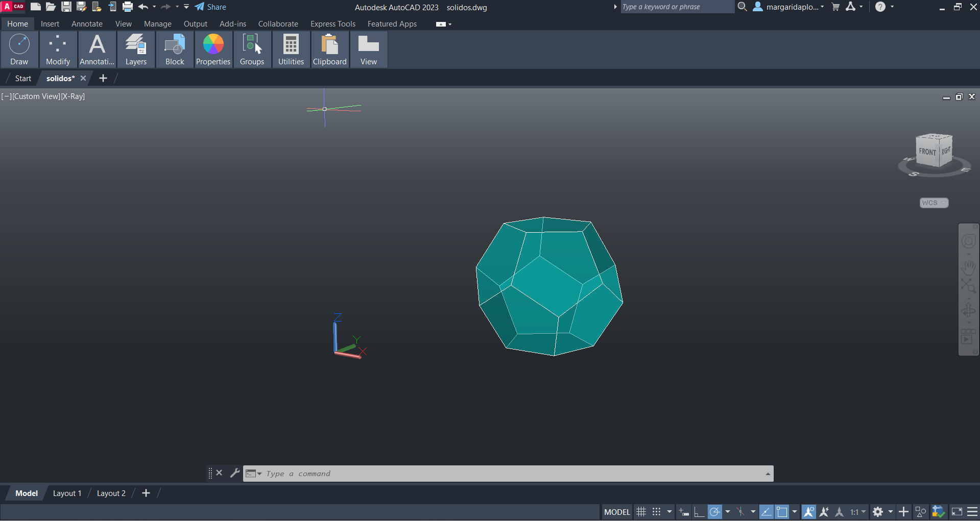Toggle the drawing grid display
Image resolution: width=980 pixels, height=521 pixels.
[641, 512]
